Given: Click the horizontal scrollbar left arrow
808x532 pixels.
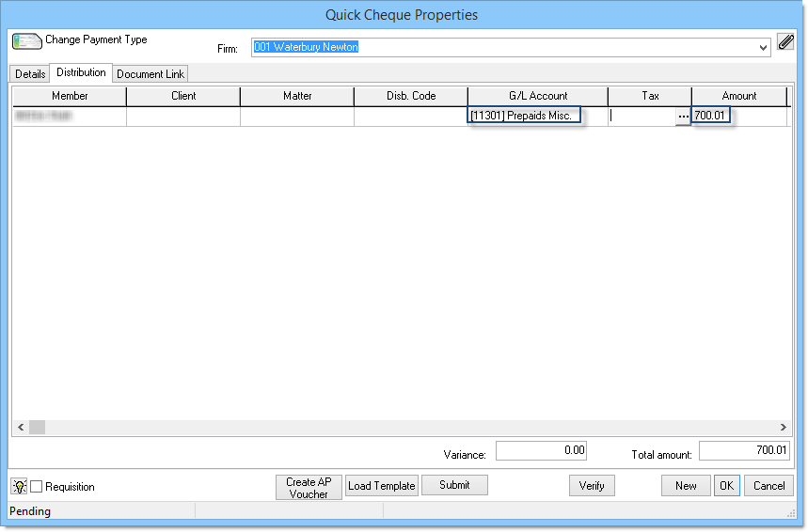Looking at the screenshot, I should coord(21,427).
